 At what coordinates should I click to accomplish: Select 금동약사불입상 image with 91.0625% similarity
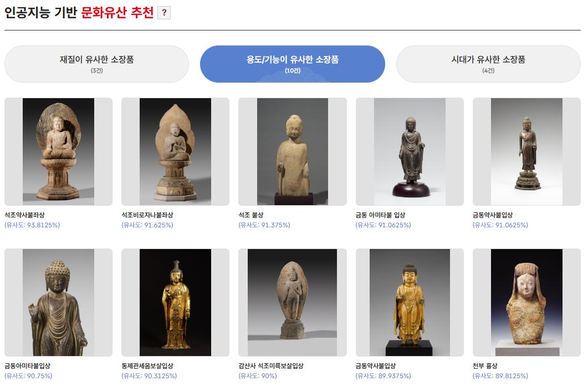pos(526,151)
